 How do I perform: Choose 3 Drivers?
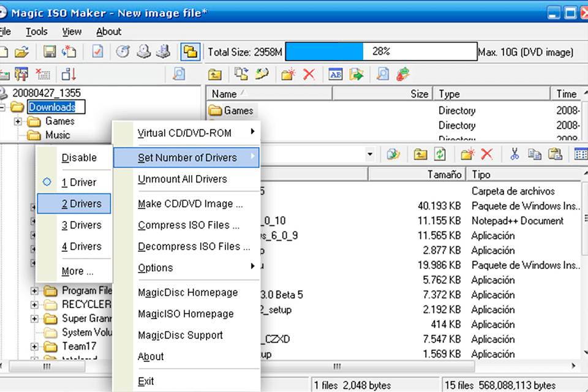click(74, 225)
